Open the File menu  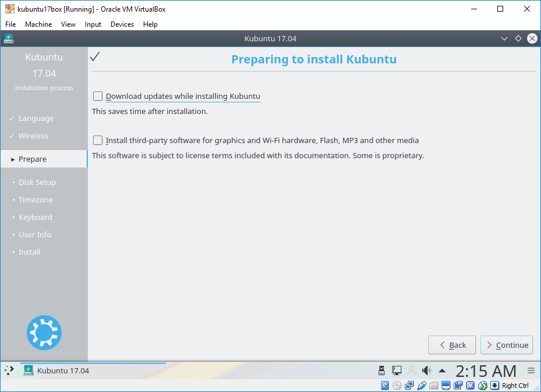point(10,24)
